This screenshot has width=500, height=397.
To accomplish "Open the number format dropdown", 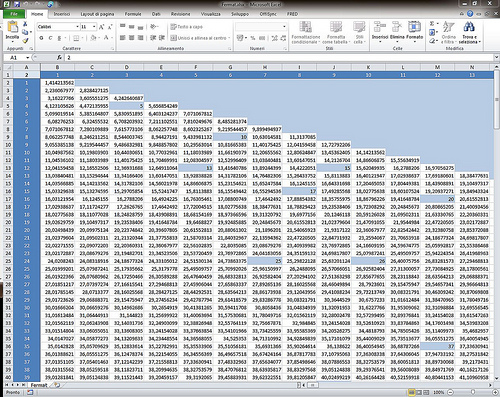I will 284,26.
